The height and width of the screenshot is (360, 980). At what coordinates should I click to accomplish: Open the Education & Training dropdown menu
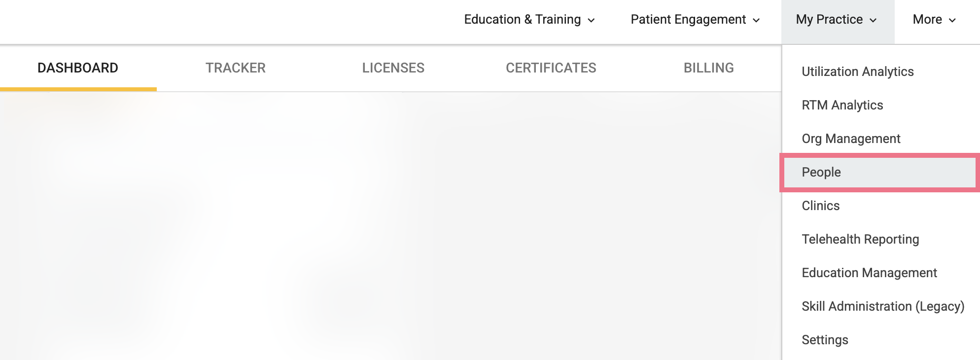point(529,20)
